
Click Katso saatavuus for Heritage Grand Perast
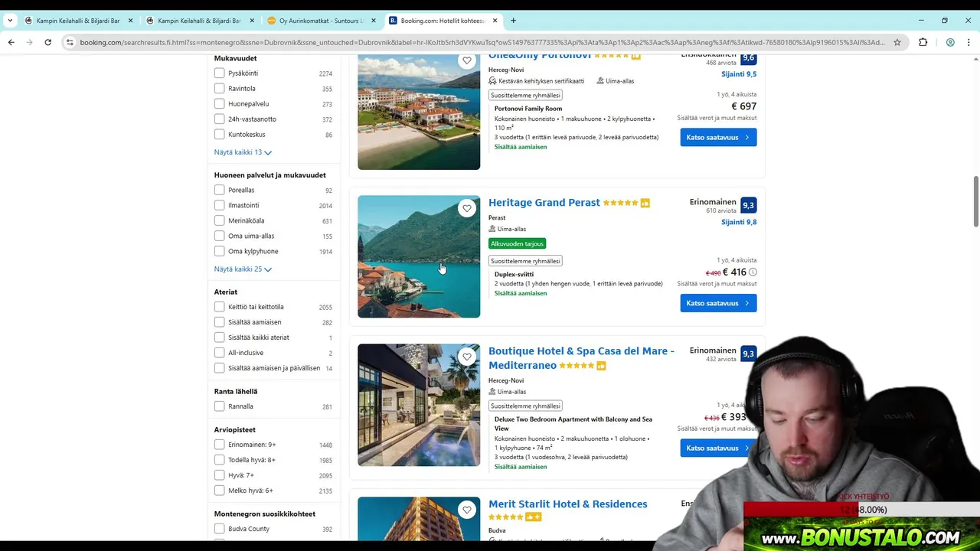[x=718, y=303]
